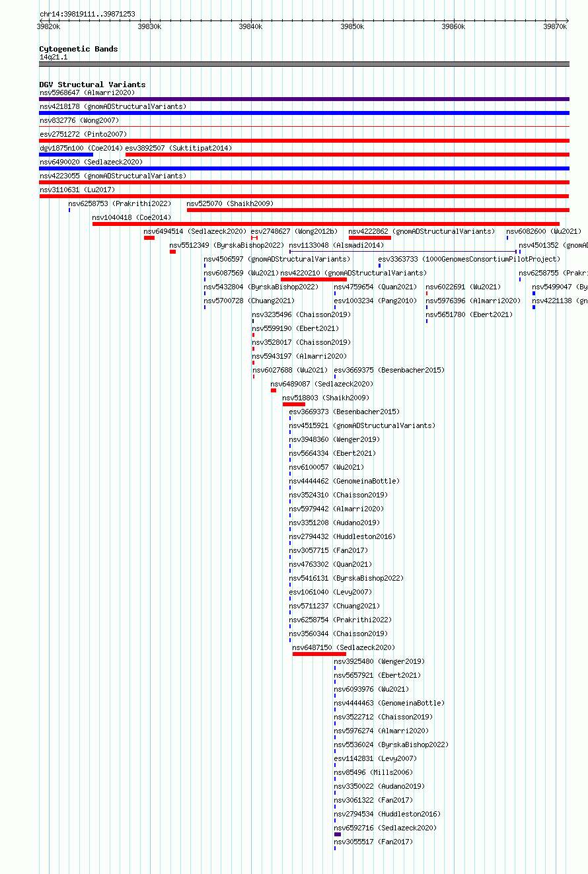Select nsv5512349 (ByrskaBishop2022) variant
Viewport: 588px width, 874px height.
point(227,245)
